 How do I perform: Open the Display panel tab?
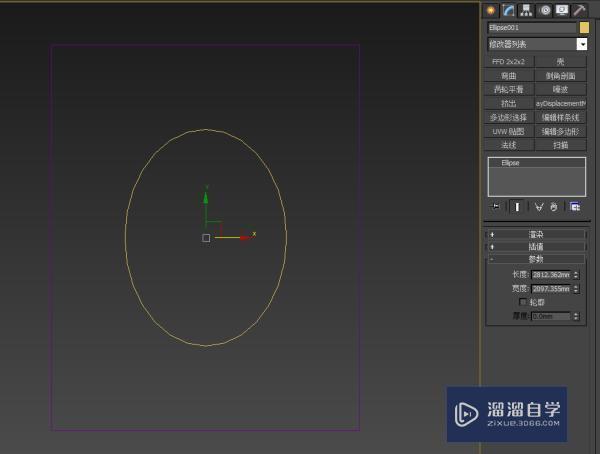[562, 10]
